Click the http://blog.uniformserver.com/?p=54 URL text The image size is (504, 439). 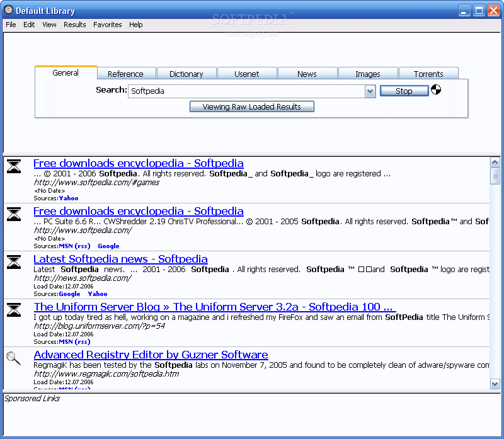pyautogui.click(x=100, y=326)
